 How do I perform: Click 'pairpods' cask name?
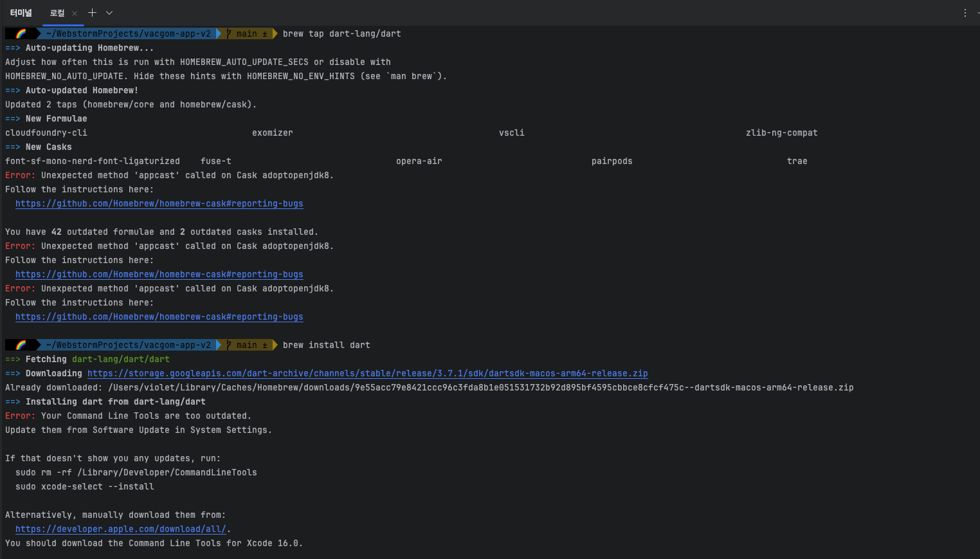pos(612,161)
